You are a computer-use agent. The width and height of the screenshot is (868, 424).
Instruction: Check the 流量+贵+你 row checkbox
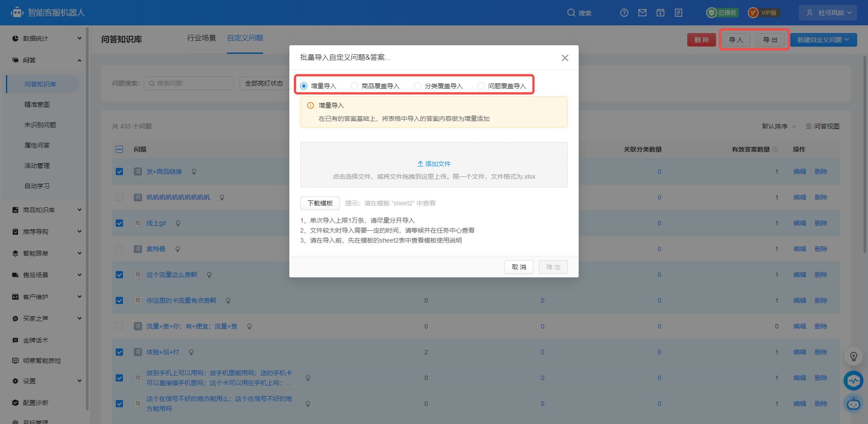click(119, 326)
